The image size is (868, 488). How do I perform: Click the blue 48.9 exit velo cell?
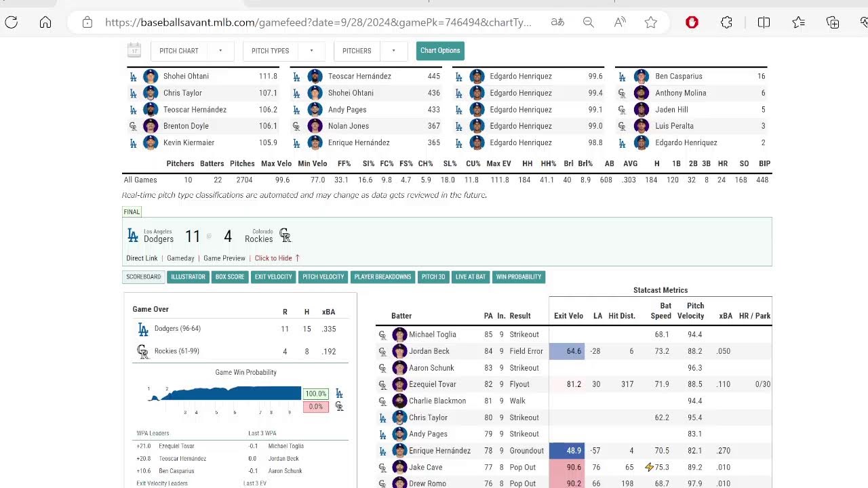pos(566,451)
